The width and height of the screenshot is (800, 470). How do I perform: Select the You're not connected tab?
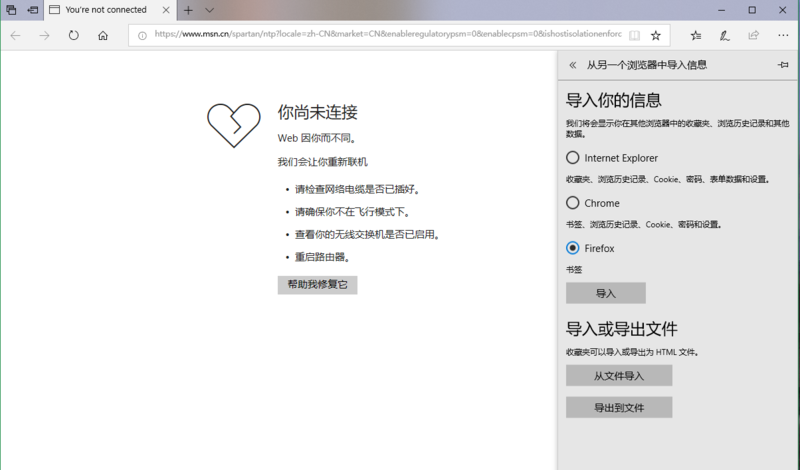point(110,10)
